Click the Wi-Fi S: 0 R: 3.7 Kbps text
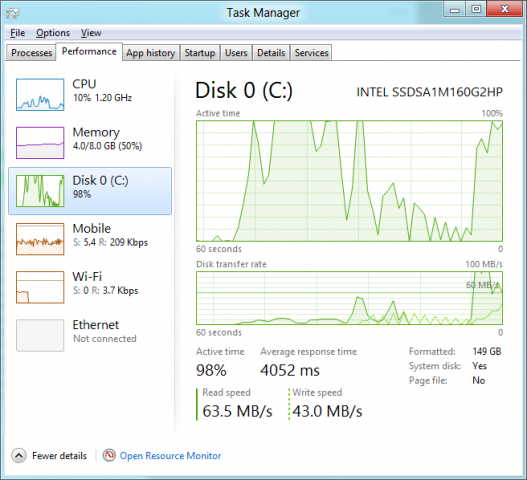 tap(106, 290)
